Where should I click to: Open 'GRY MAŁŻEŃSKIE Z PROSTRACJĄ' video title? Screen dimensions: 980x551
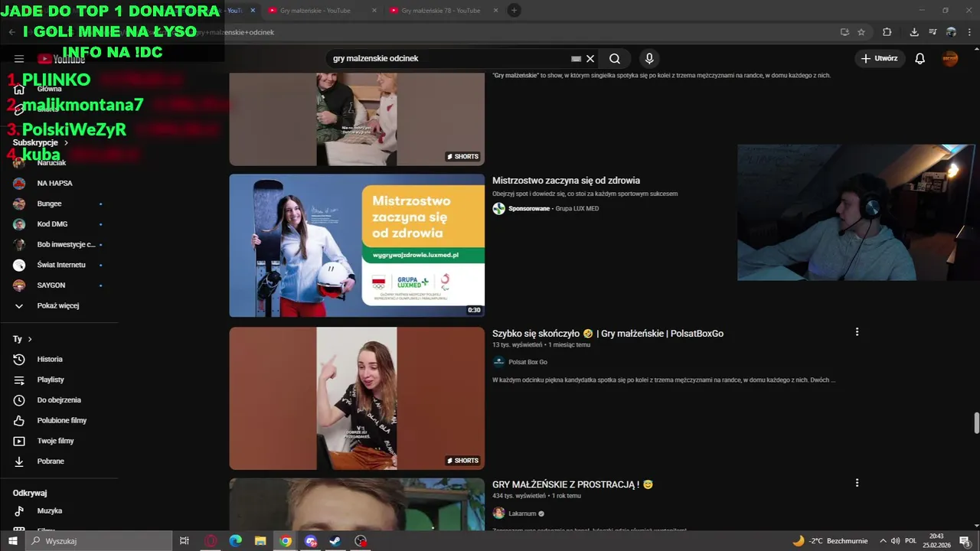coord(572,484)
